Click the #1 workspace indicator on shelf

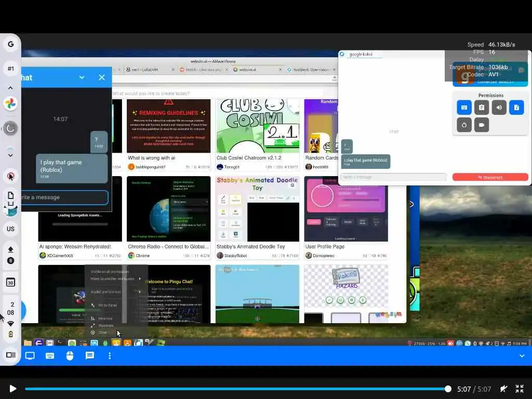[10, 69]
